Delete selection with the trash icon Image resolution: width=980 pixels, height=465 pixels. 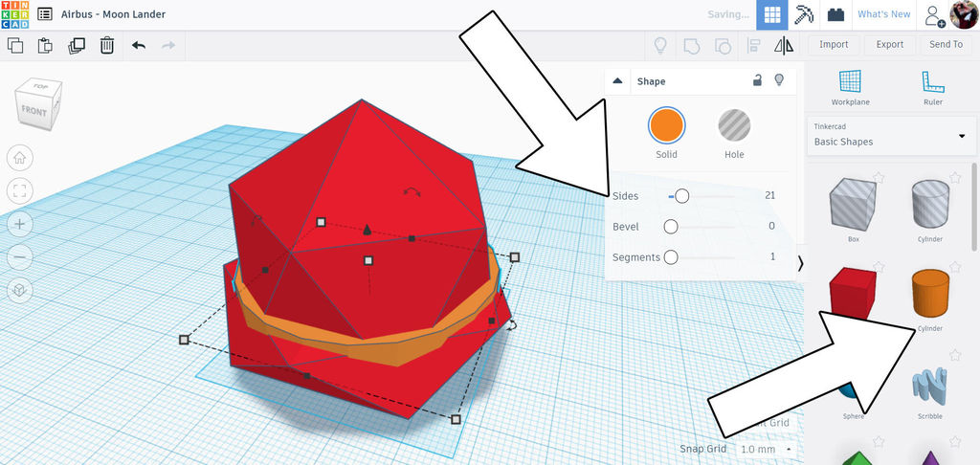tap(107, 45)
